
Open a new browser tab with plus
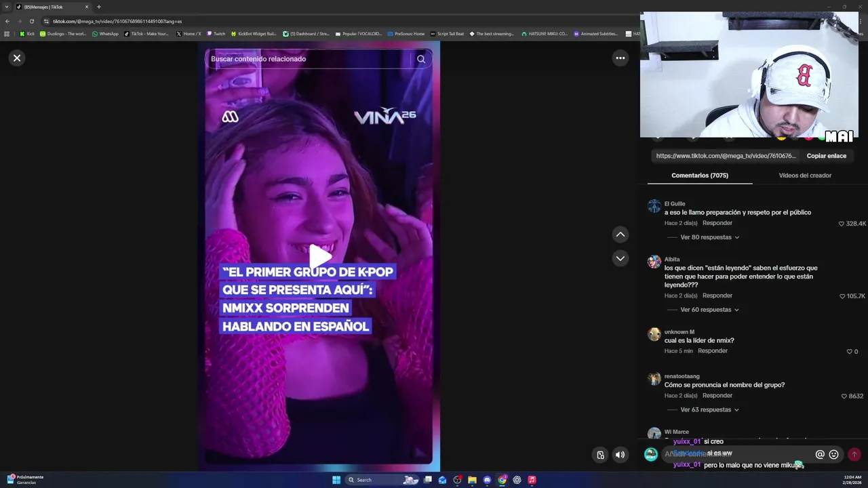[x=98, y=7]
